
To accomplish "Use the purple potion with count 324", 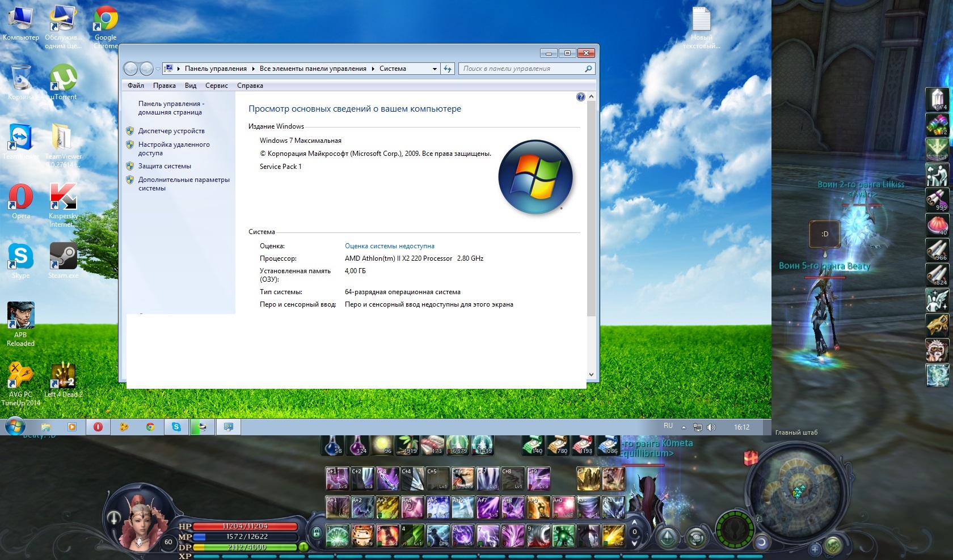I will [357, 445].
